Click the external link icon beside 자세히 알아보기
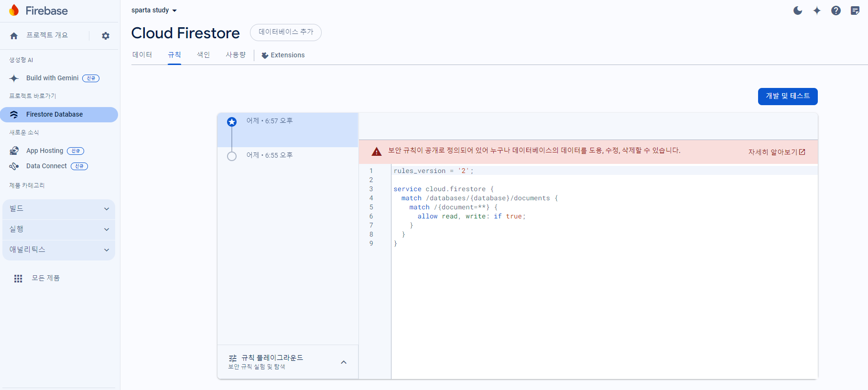Image resolution: width=868 pixels, height=390 pixels. click(802, 152)
